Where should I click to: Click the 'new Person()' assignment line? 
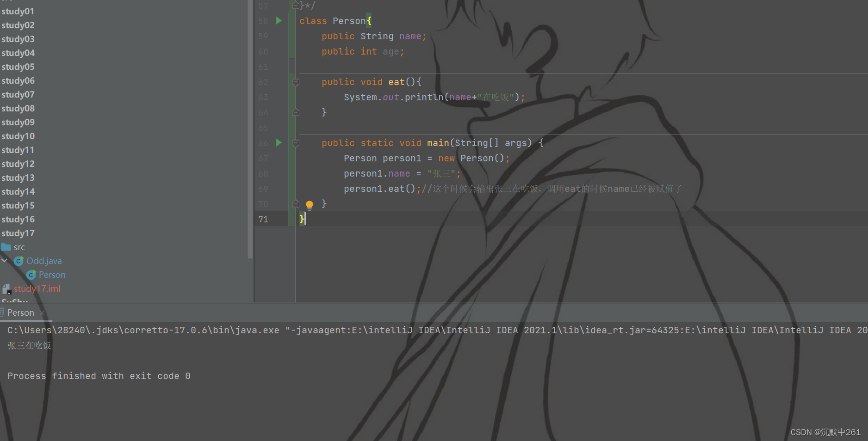pos(427,158)
